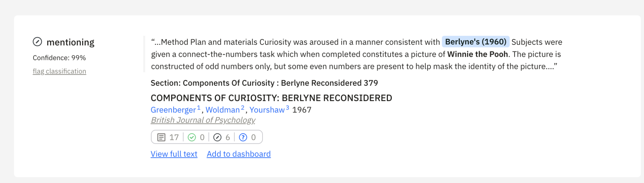Click the bold Winnie the Pooh text

477,54
